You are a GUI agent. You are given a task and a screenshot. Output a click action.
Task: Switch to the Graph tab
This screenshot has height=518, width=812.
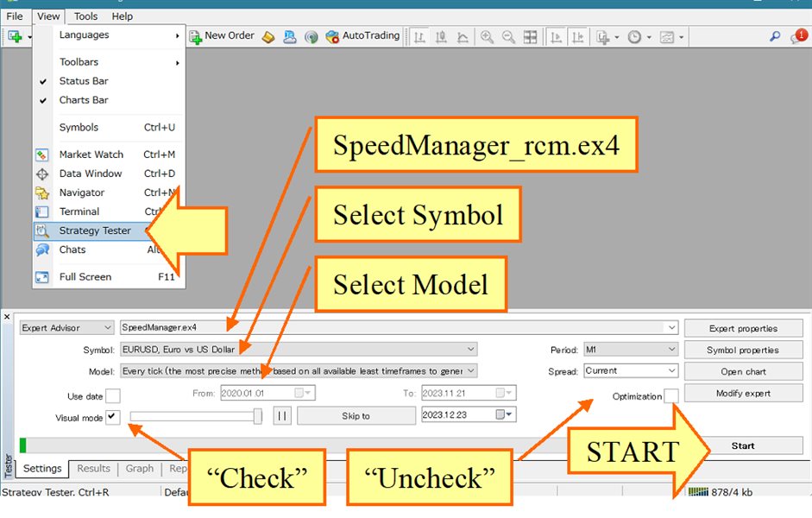(140, 468)
